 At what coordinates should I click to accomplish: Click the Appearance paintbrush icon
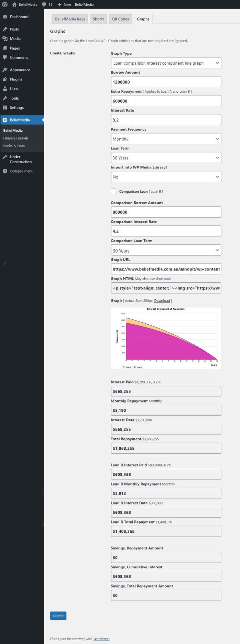tap(5, 70)
